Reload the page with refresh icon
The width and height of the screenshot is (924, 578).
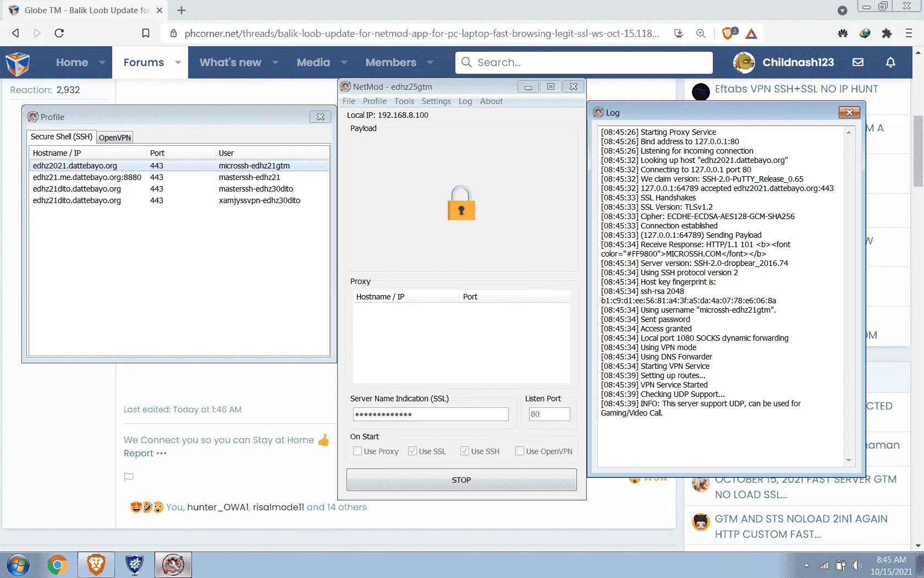pyautogui.click(x=59, y=33)
